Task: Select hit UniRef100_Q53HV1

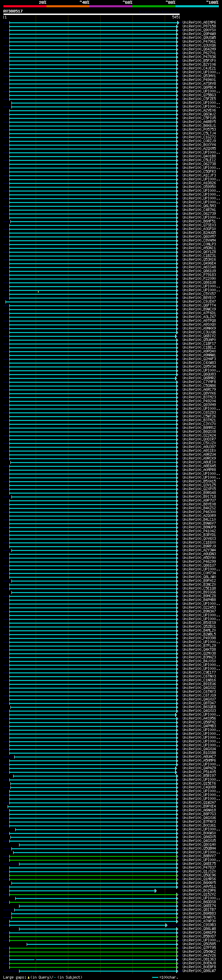Action: pyautogui.click(x=199, y=76)
